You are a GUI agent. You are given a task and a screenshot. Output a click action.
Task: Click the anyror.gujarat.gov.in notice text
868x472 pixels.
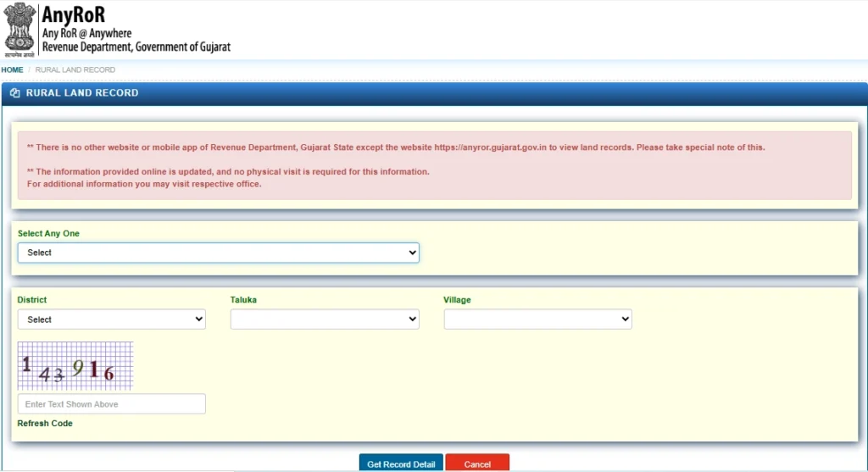click(396, 147)
